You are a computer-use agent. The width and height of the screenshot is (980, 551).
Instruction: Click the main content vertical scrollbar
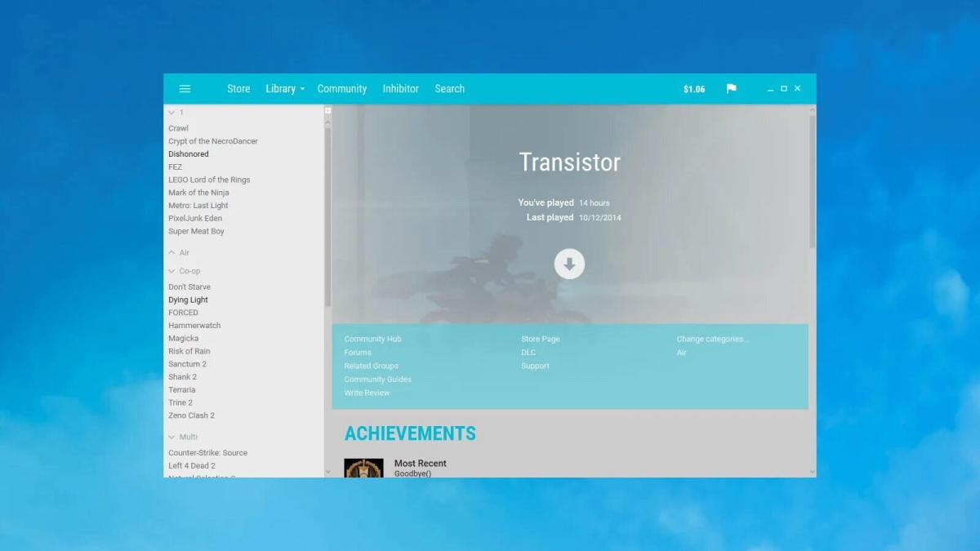(812, 181)
